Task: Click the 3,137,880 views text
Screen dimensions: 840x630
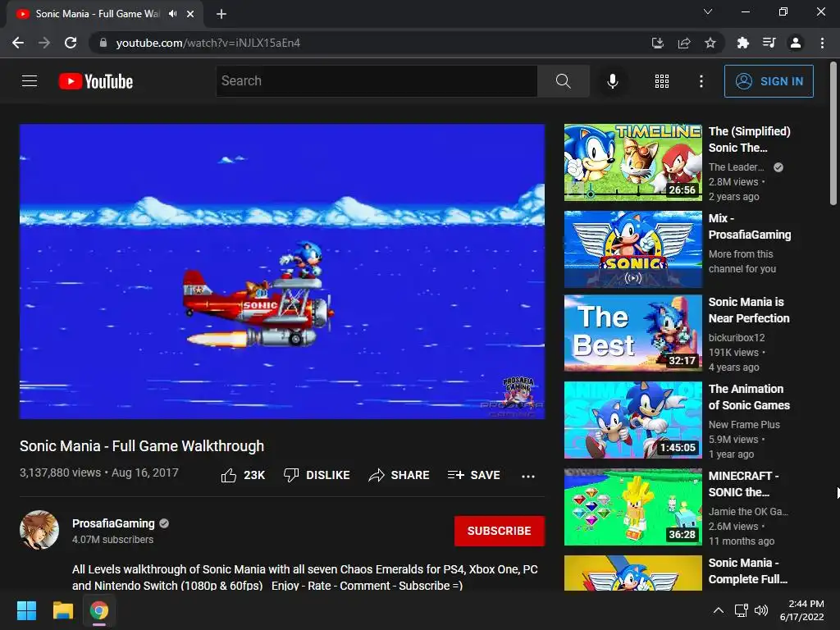Action: tap(60, 472)
